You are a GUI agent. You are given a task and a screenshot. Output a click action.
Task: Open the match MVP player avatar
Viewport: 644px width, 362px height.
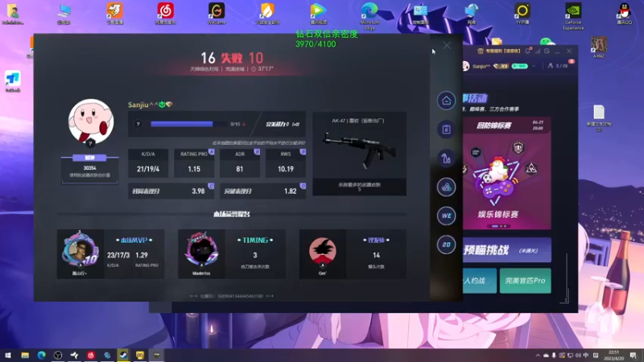point(80,250)
